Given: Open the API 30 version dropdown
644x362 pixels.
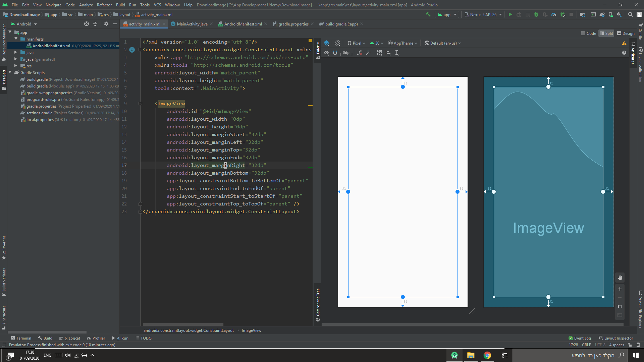Looking at the screenshot, I should (x=376, y=43).
